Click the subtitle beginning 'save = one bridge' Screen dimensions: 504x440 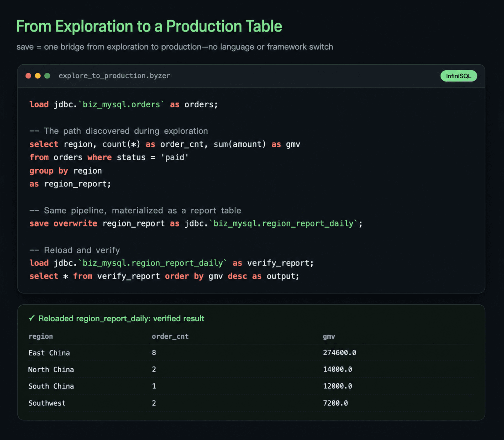175,47
